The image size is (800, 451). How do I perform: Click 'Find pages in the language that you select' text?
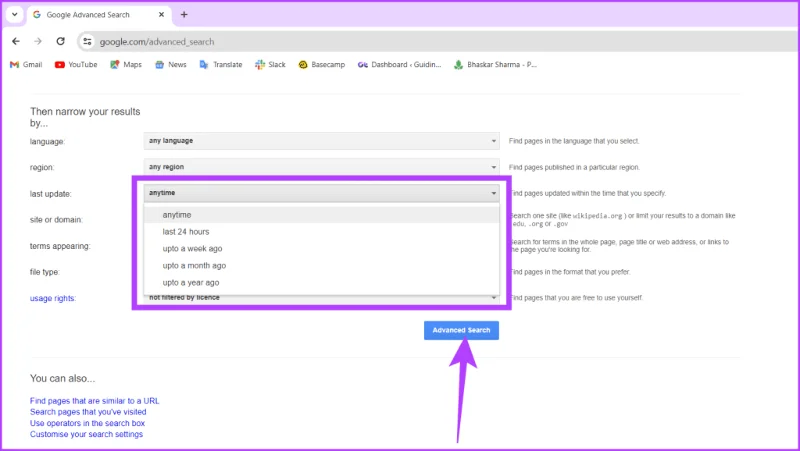[x=574, y=141]
